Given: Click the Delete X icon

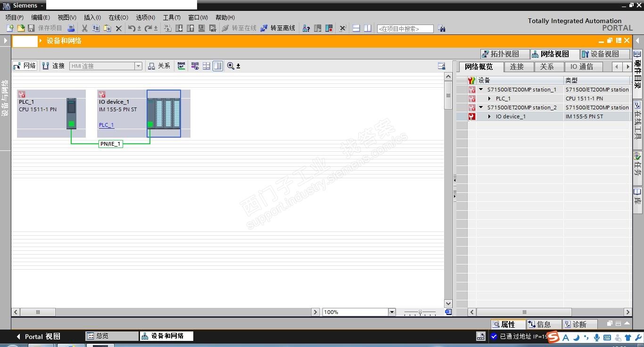Looking at the screenshot, I should 119,28.
